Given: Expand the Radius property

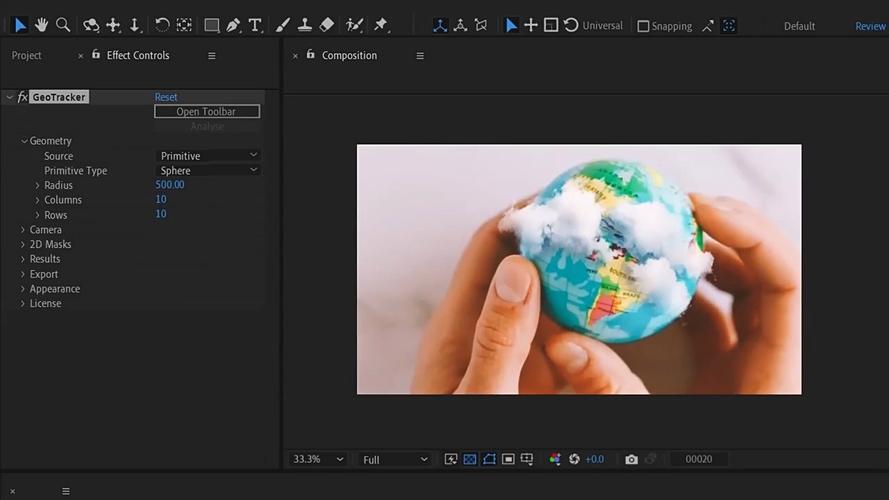Looking at the screenshot, I should 37,185.
